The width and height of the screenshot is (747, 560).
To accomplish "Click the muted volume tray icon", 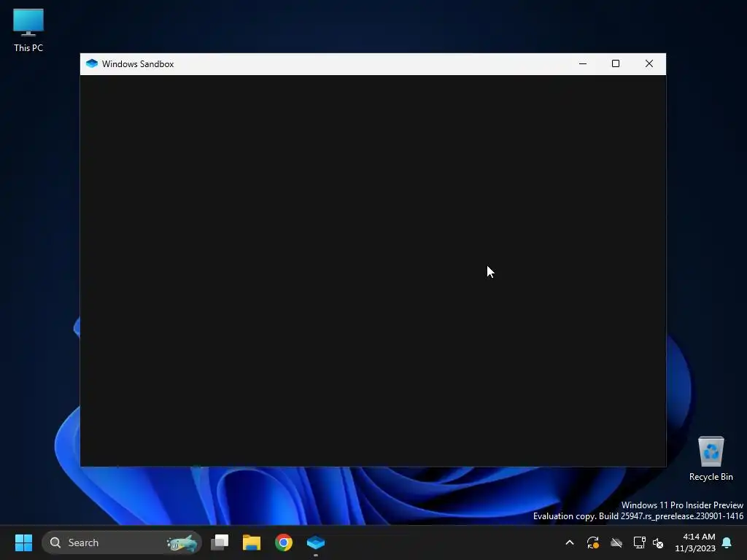I will pyautogui.click(x=658, y=542).
